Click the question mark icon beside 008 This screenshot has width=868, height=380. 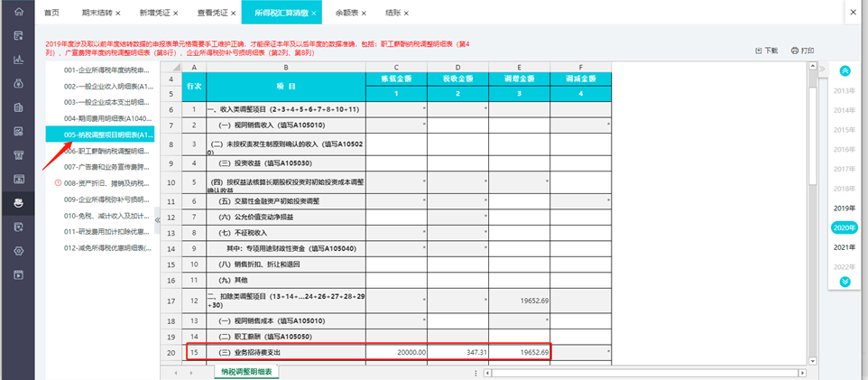tap(58, 183)
